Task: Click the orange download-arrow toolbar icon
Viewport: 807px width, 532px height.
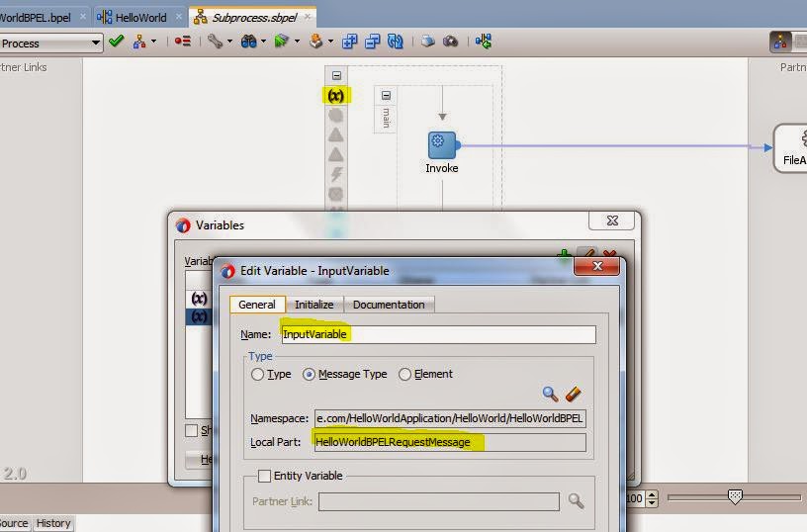Action: click(316, 42)
